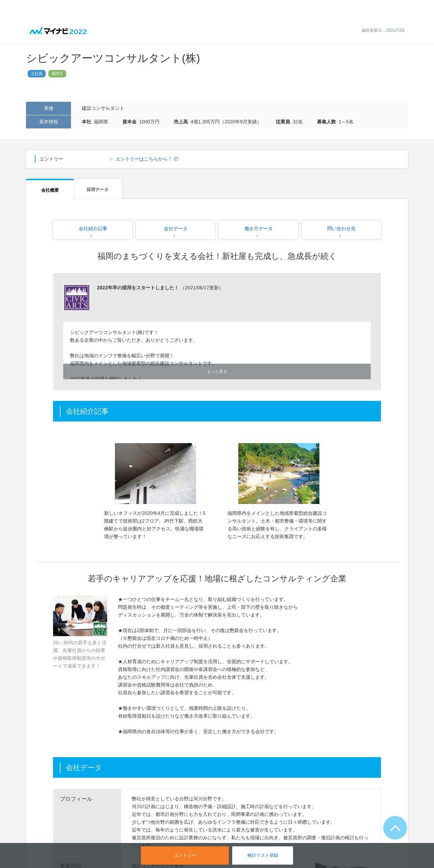Jump to 働き方データ section button
434x868 pixels.
click(x=258, y=230)
